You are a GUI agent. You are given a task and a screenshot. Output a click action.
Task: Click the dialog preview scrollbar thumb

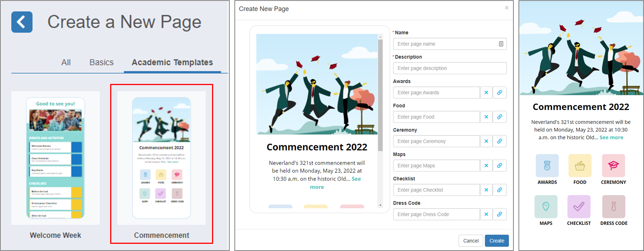[x=380, y=95]
